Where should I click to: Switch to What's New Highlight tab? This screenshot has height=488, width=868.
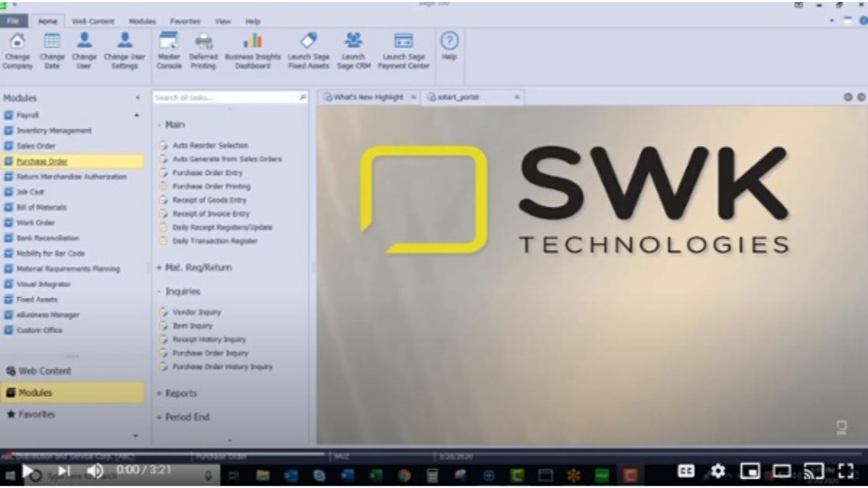click(x=368, y=97)
